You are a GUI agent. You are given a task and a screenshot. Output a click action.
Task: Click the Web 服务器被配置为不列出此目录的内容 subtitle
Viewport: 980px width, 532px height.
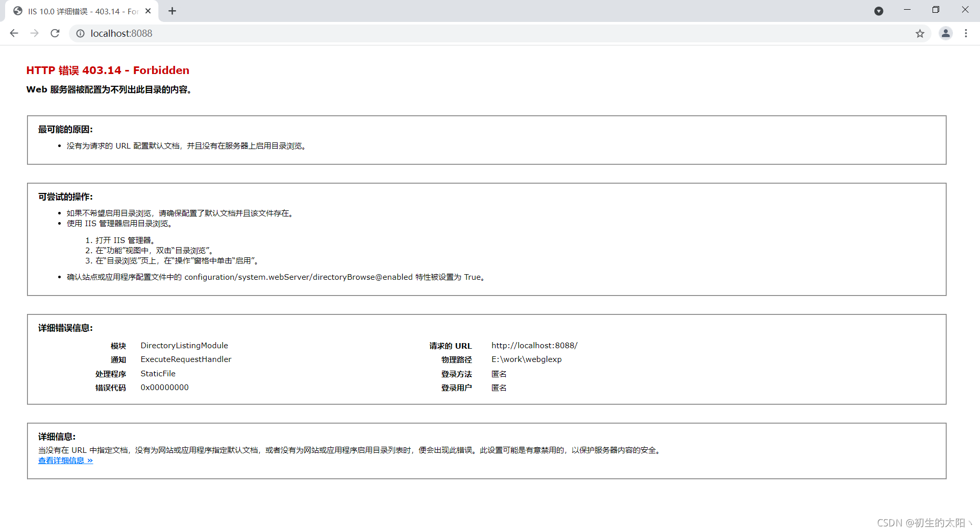[109, 90]
